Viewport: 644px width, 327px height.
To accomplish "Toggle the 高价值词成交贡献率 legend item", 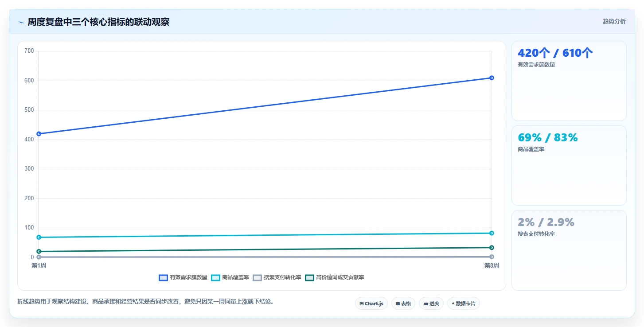I will pos(335,277).
